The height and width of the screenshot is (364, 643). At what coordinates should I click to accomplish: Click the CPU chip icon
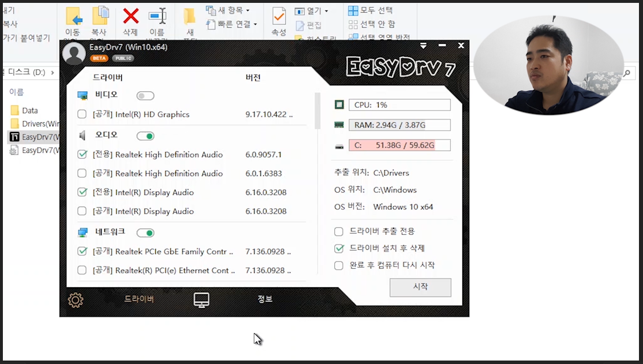point(339,104)
